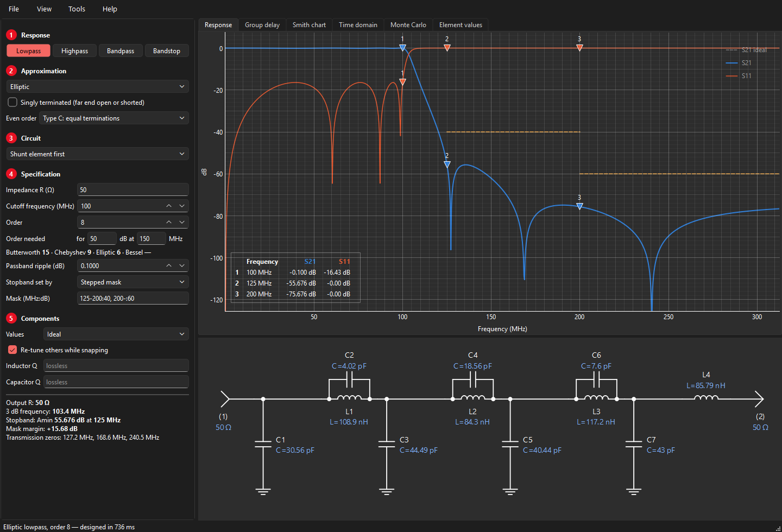Open the Element values tab
782x532 pixels.
point(461,25)
